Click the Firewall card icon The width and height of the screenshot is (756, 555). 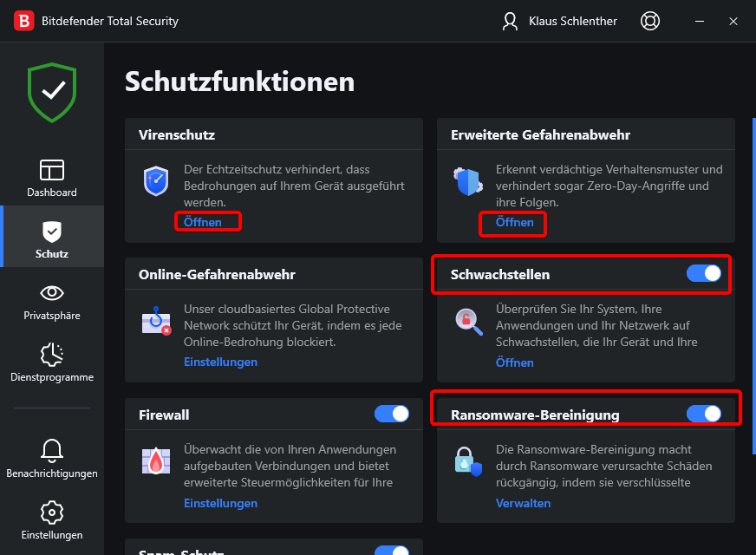tap(156, 460)
